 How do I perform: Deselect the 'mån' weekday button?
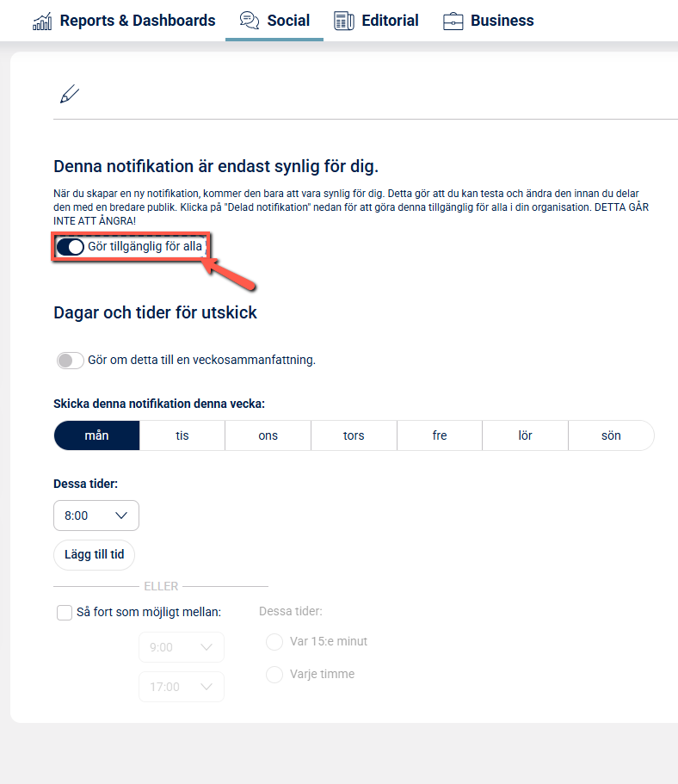pos(96,435)
